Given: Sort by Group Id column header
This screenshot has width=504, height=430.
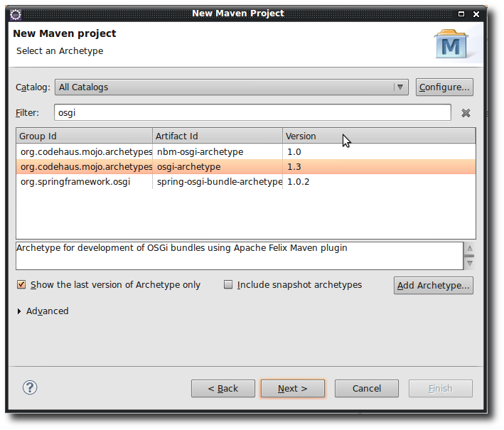Looking at the screenshot, I should click(84, 136).
